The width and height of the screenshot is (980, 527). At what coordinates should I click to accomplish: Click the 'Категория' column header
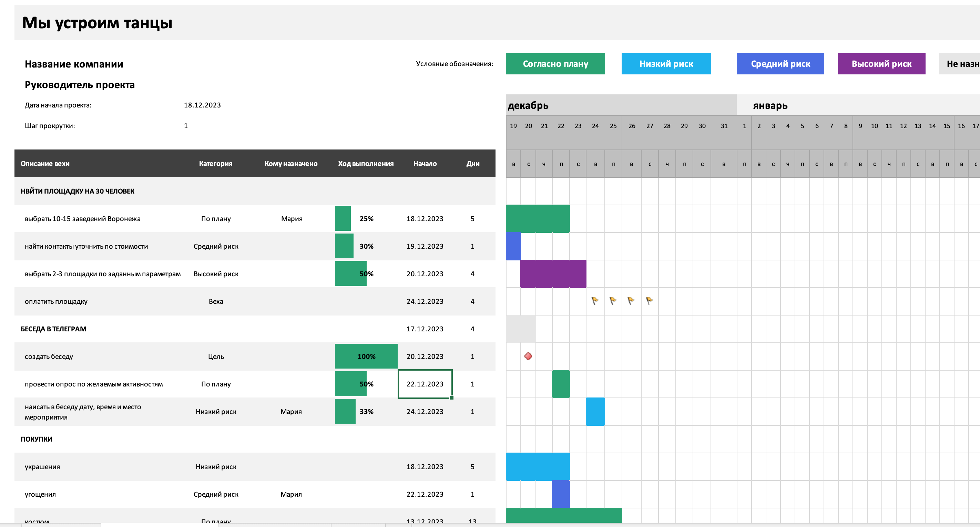tap(215, 164)
